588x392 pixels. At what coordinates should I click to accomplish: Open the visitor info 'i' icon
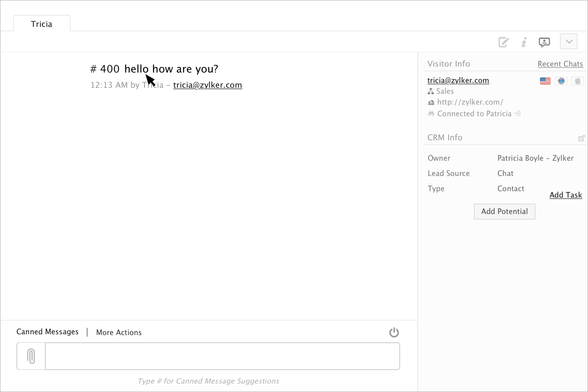coord(524,42)
